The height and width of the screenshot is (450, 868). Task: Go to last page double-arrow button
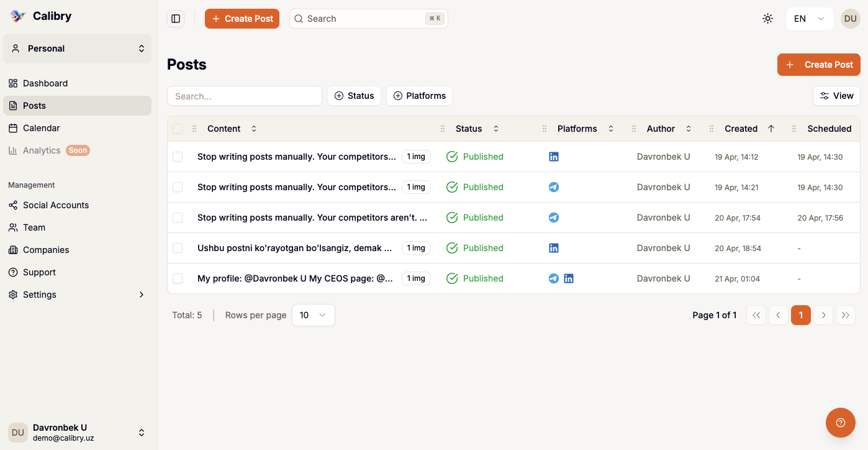point(846,315)
